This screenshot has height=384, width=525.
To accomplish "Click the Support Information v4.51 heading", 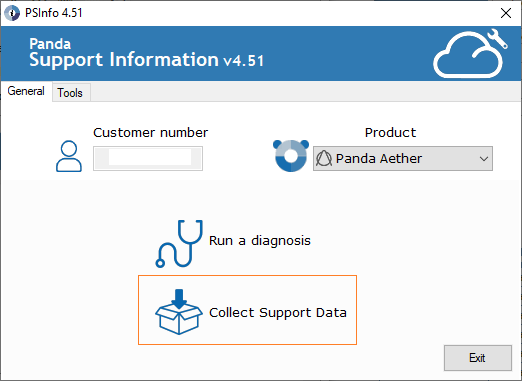I will [x=147, y=61].
